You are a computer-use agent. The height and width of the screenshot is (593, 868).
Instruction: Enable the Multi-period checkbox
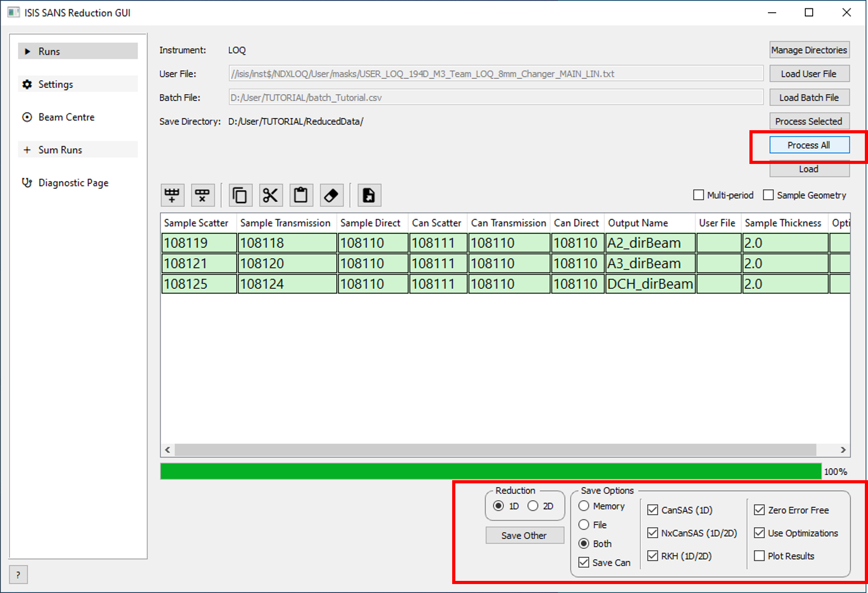pyautogui.click(x=699, y=195)
